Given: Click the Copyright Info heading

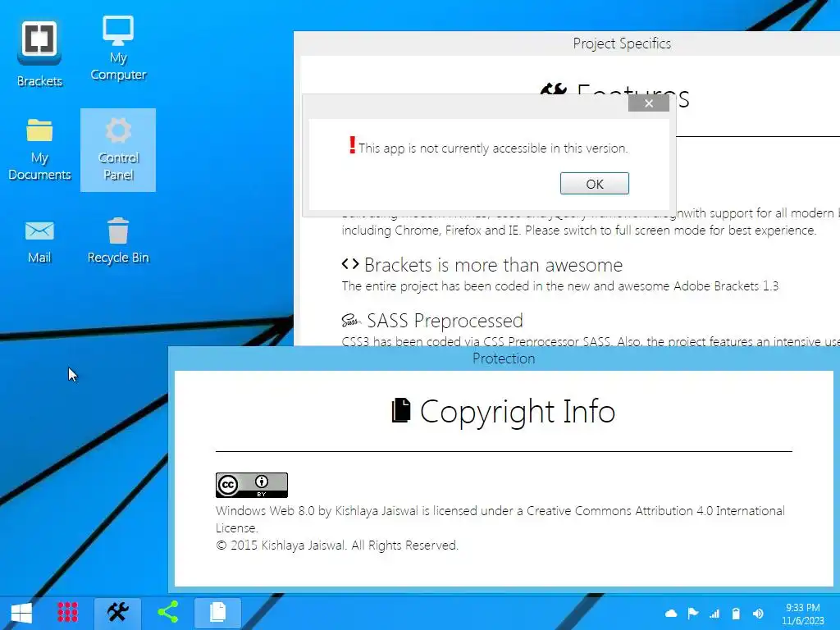Looking at the screenshot, I should 518,412.
